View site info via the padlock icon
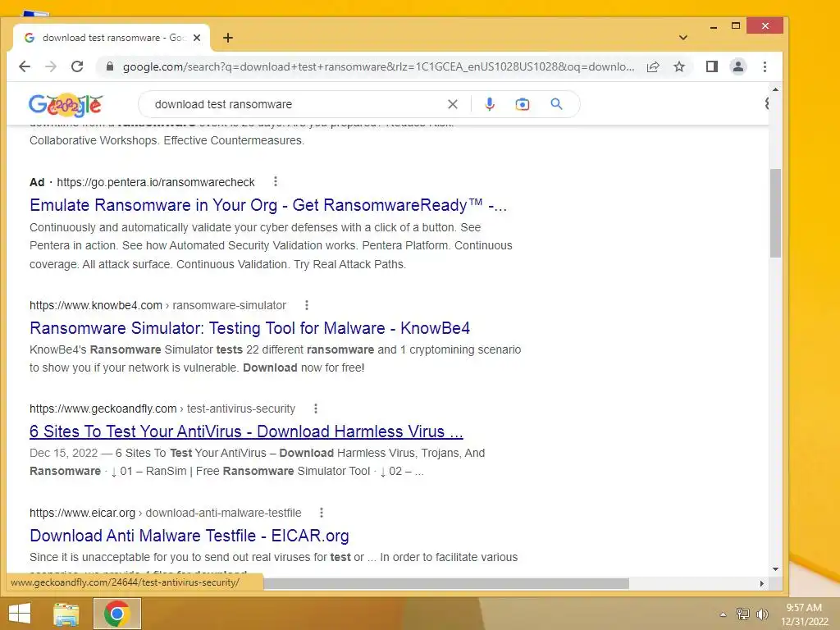Screen dimensions: 840x630 110,66
